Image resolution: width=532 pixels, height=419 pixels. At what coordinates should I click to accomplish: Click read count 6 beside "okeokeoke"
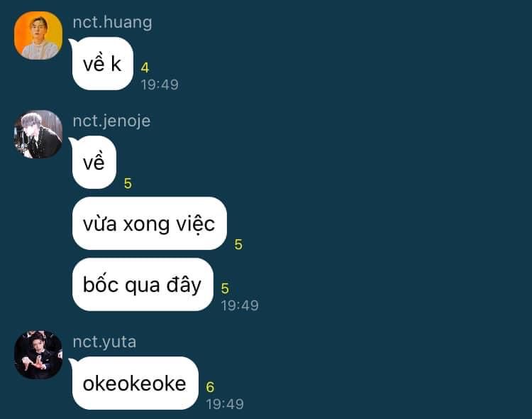coord(210,387)
